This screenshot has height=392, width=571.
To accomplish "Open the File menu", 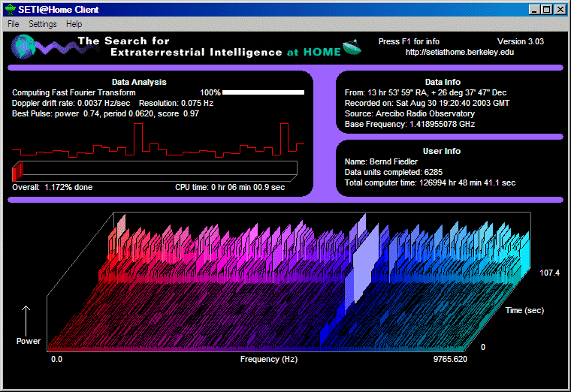I will (13, 24).
